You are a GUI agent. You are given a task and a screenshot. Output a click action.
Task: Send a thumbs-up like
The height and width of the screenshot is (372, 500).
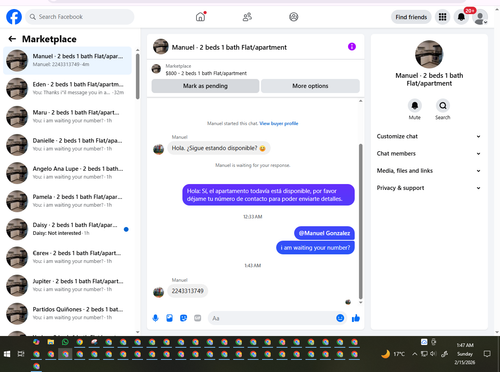[x=356, y=318]
